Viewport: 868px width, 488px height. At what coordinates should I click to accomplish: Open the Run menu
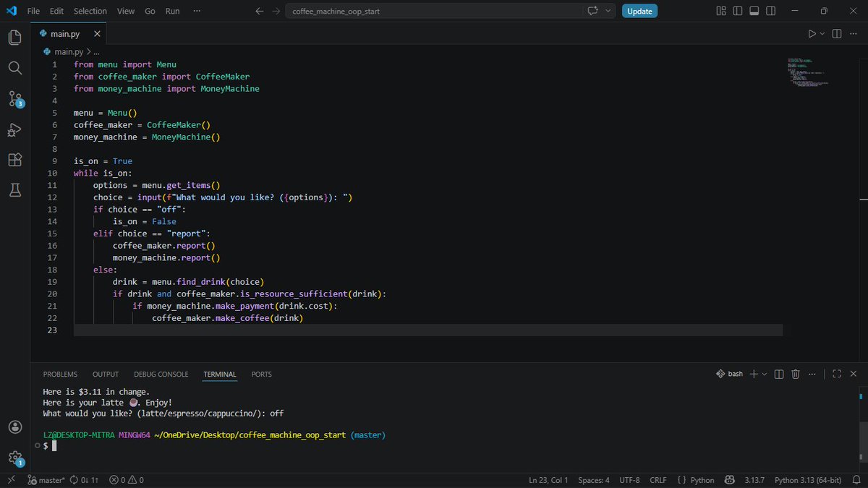click(x=173, y=11)
